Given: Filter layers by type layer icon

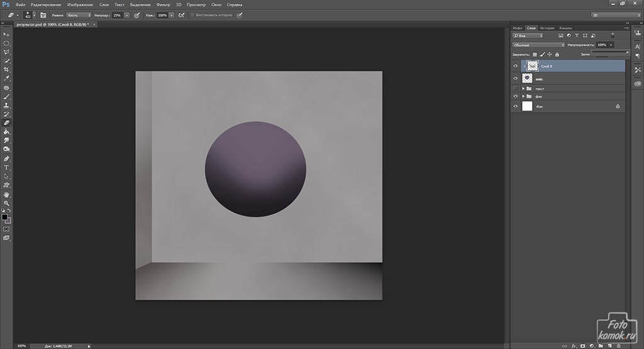Looking at the screenshot, I should (x=577, y=36).
